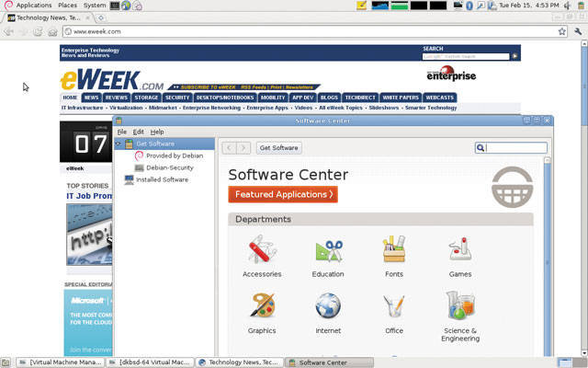Open the eWeek REVIEWS tab
The image size is (588, 368).
click(x=117, y=98)
